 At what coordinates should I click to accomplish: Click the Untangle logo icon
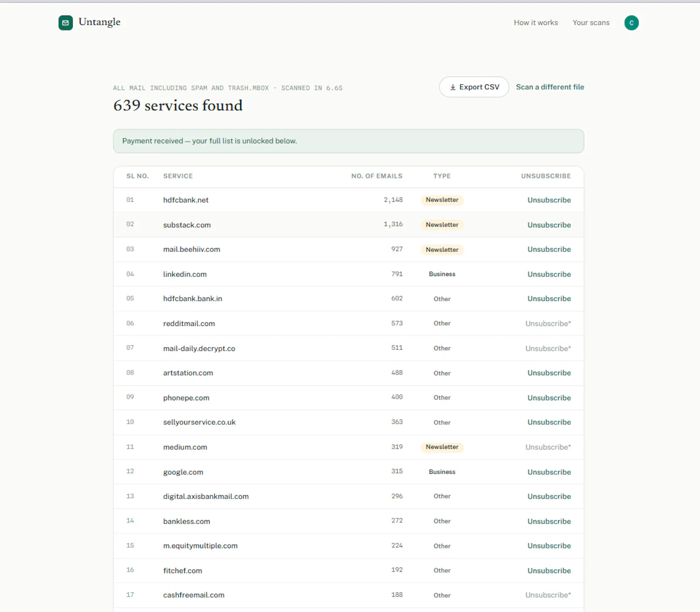click(x=66, y=23)
